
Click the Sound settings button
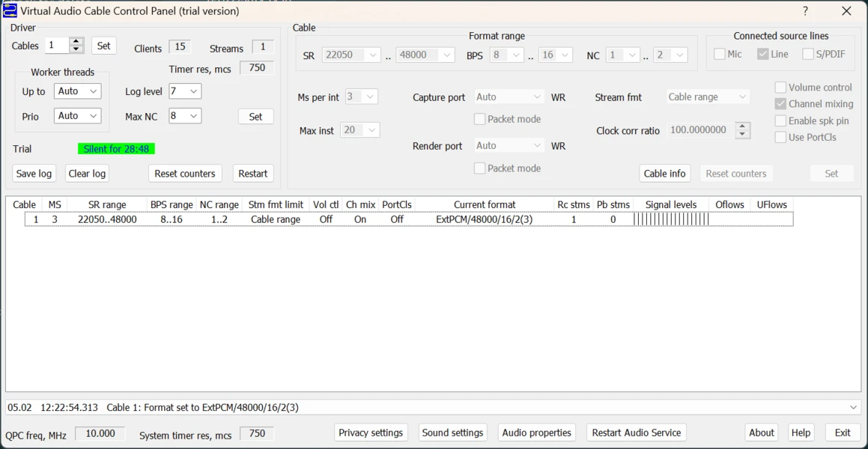453,433
